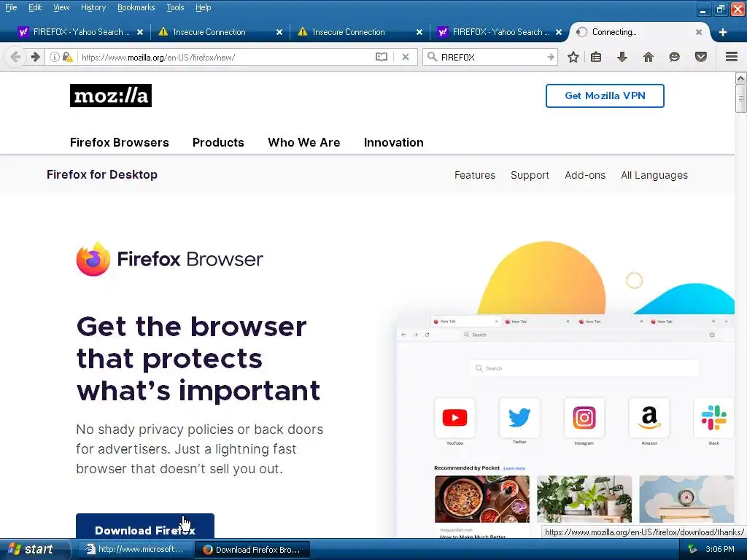Screen dimensions: 747x560
Task: Click the scrollbar up arrow
Action: tap(741, 78)
